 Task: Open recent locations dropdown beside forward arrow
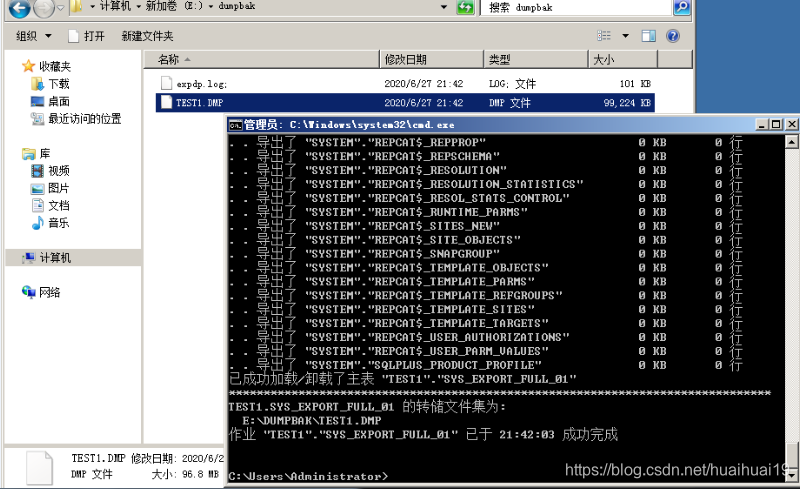pos(60,8)
